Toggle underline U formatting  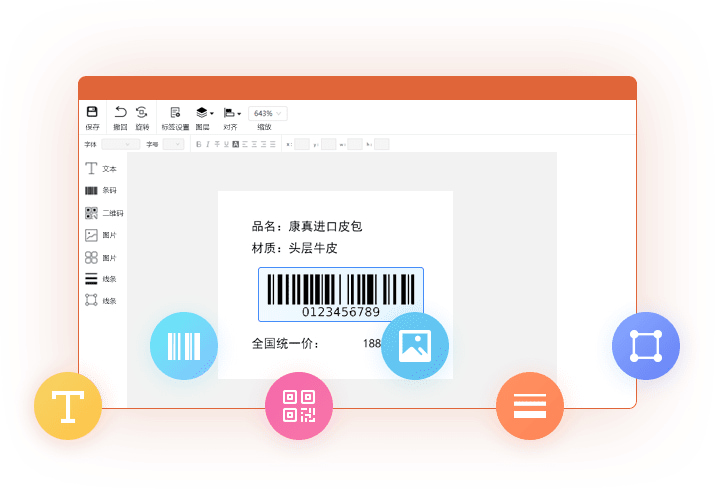pyautogui.click(x=226, y=145)
